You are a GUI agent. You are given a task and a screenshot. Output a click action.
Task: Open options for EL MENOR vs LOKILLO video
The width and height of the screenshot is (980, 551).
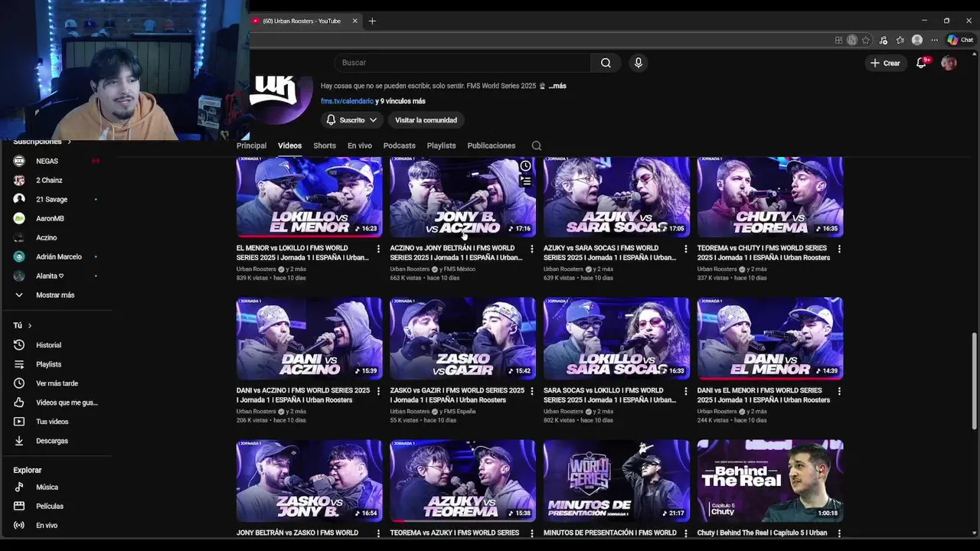[378, 249]
